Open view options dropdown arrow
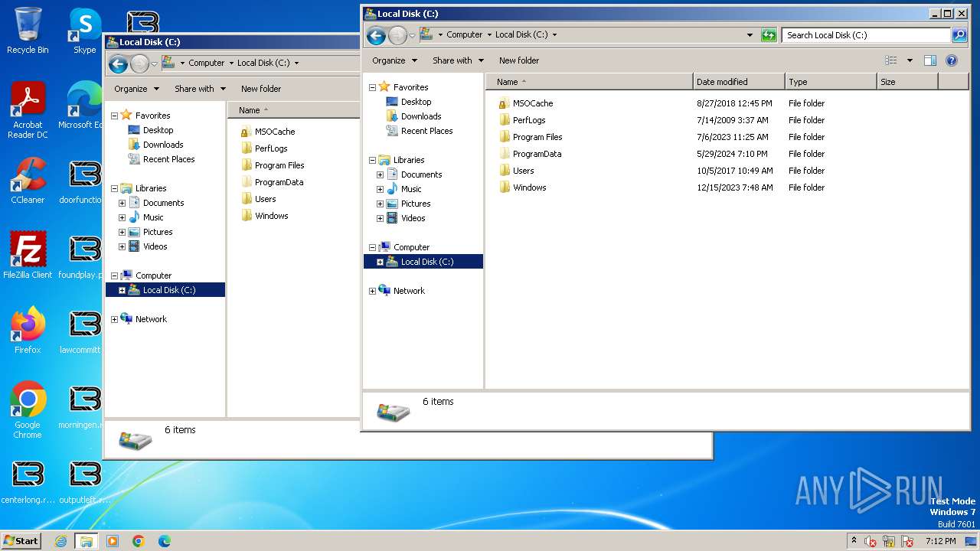Image resolution: width=980 pixels, height=551 pixels. [x=910, y=60]
